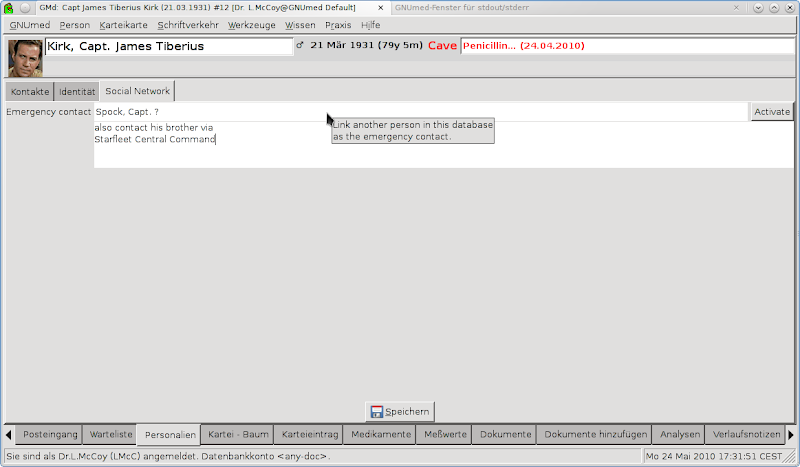
Task: Open the Verlaufsnotizen tab
Action: click(x=746, y=434)
